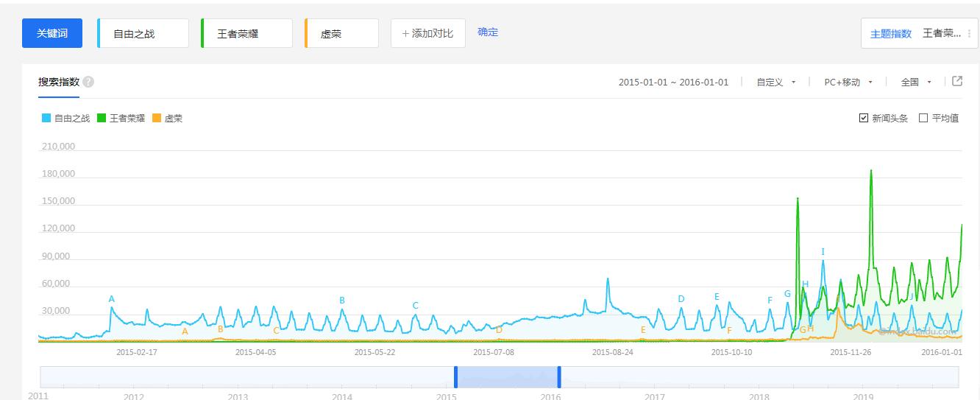This screenshot has width=980, height=400.
Task: Toggle the 自由之战 legend blue swatch
Action: coord(47,118)
